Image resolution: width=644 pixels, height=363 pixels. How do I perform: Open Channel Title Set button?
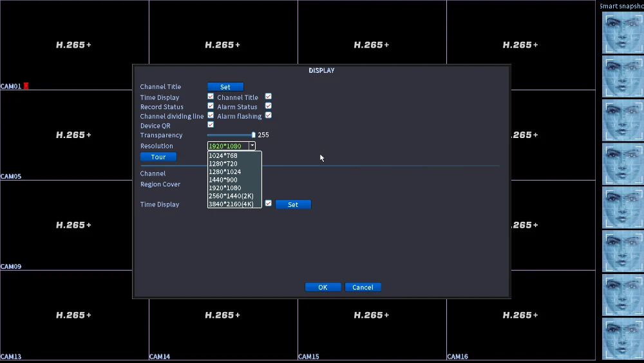(x=225, y=87)
